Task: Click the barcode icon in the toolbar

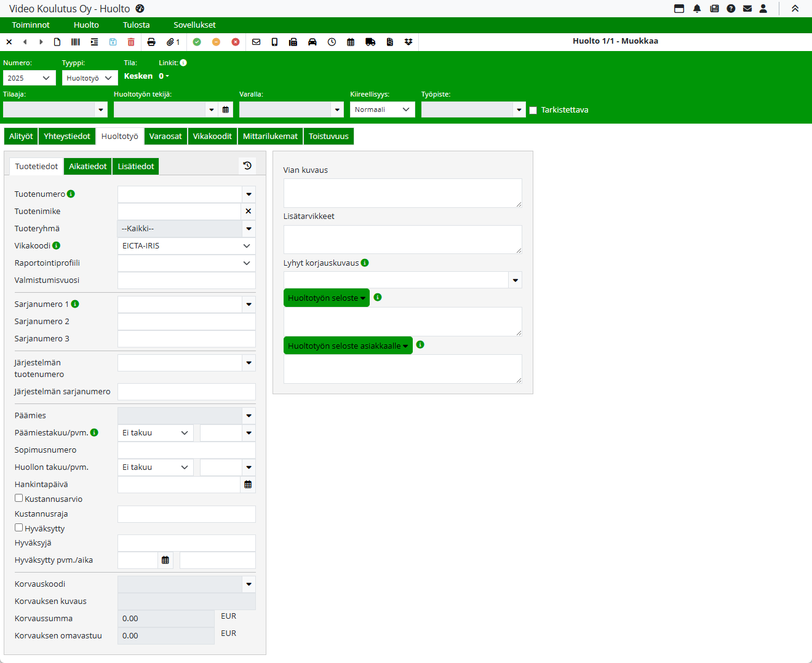Action: (x=76, y=42)
